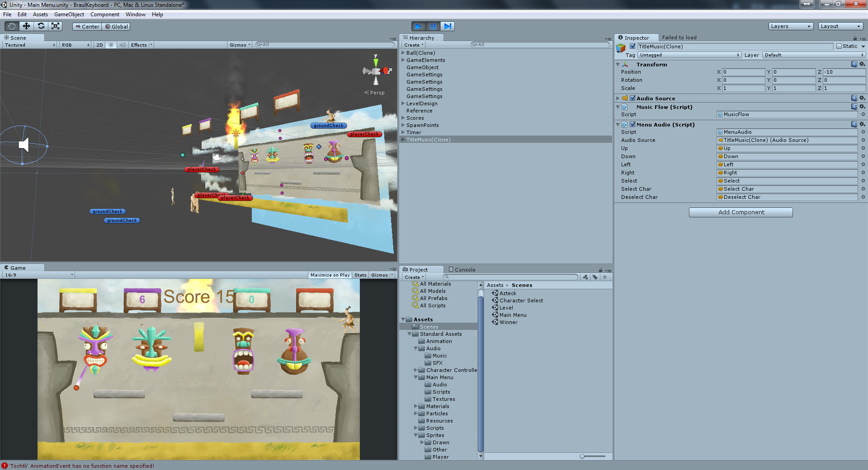This screenshot has width=868, height=470.
Task: Expand the Audio Source component
Action: pos(618,99)
